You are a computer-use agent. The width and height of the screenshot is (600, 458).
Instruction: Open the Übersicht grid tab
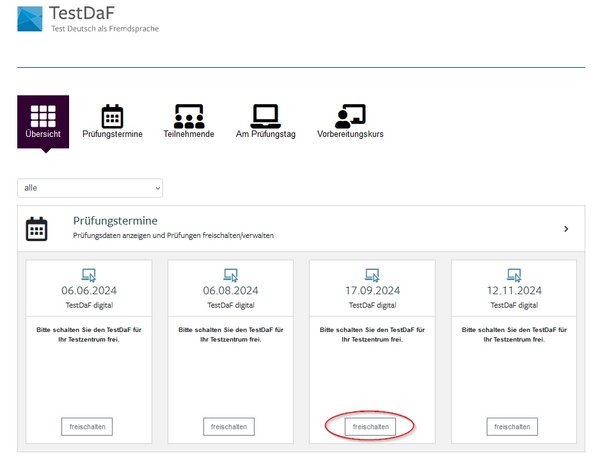pos(43,121)
